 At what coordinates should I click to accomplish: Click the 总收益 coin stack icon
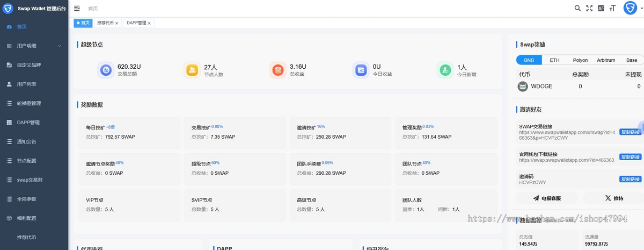pos(277,70)
